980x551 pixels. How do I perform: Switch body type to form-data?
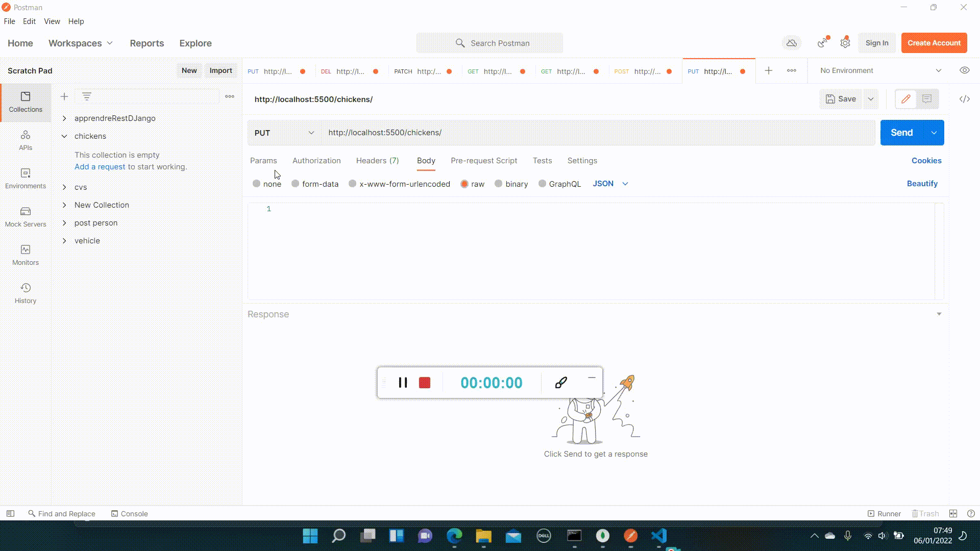pyautogui.click(x=315, y=184)
